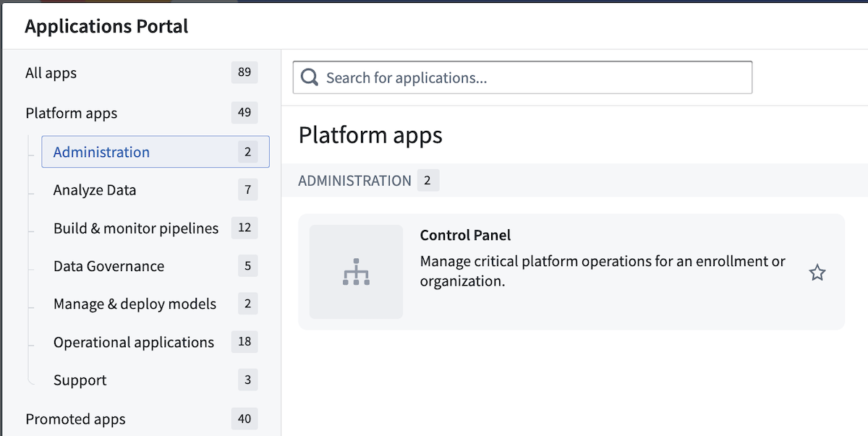Screen dimensions: 868x436
Task: Click the 5 badge beside Data Governance
Action: pos(247,266)
